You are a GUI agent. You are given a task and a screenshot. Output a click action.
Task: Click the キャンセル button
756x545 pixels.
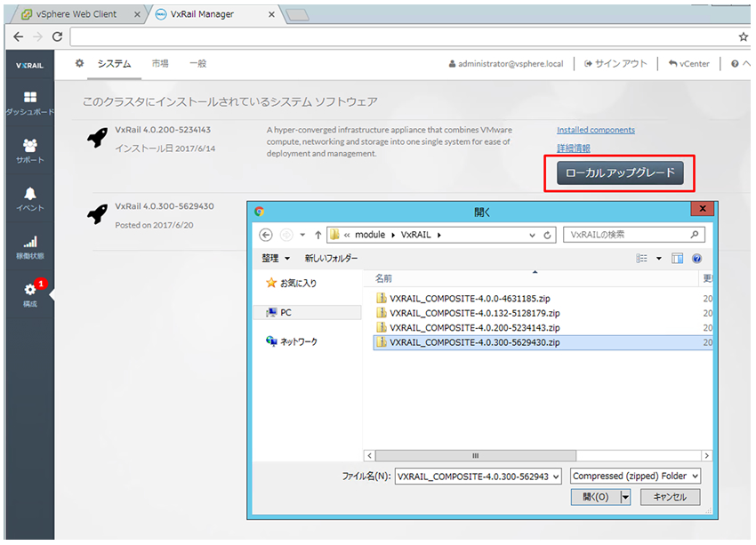(x=671, y=497)
